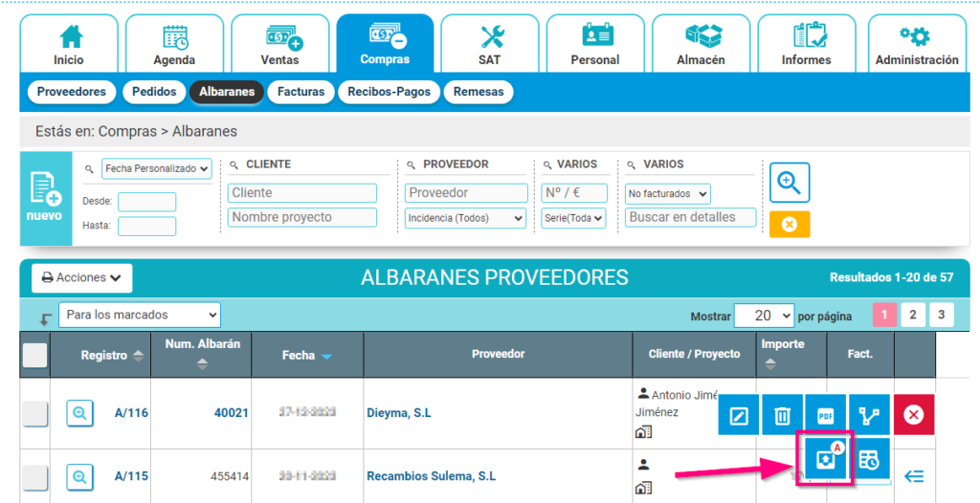Open row A/115 actions menu icon
The height and width of the screenshot is (503, 980).
[914, 477]
